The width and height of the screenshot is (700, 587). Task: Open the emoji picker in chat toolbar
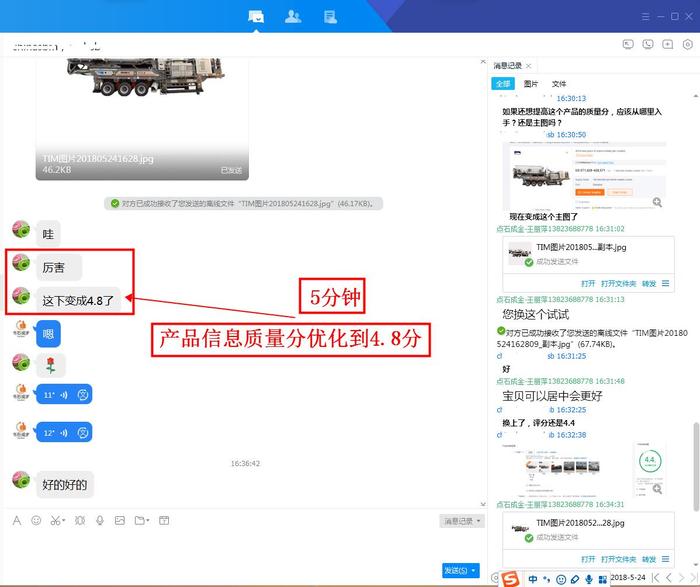(x=36, y=520)
